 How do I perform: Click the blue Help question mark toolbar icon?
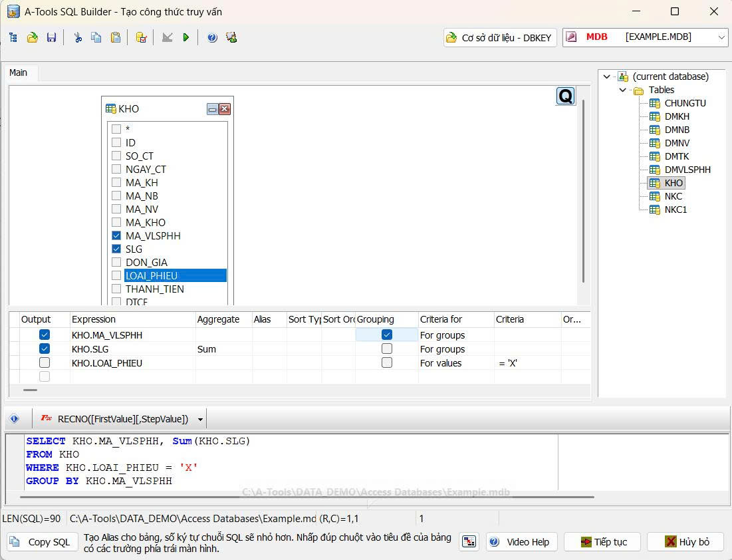coord(212,38)
